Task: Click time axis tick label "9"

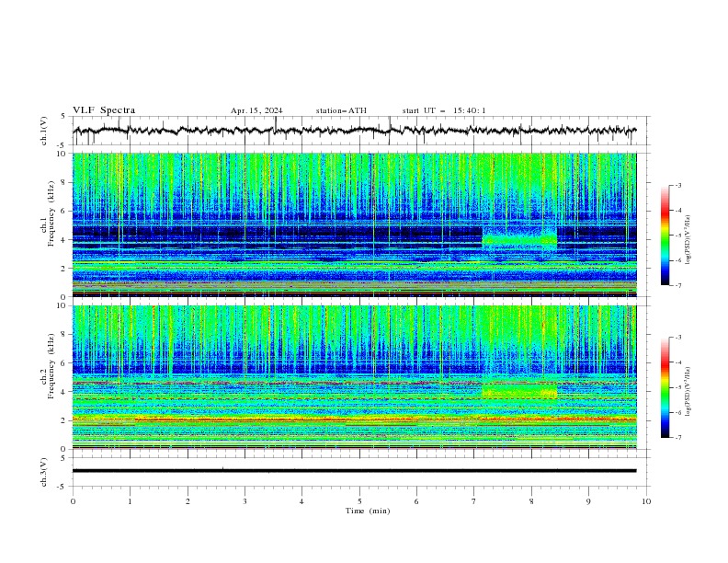Action: tap(588, 501)
